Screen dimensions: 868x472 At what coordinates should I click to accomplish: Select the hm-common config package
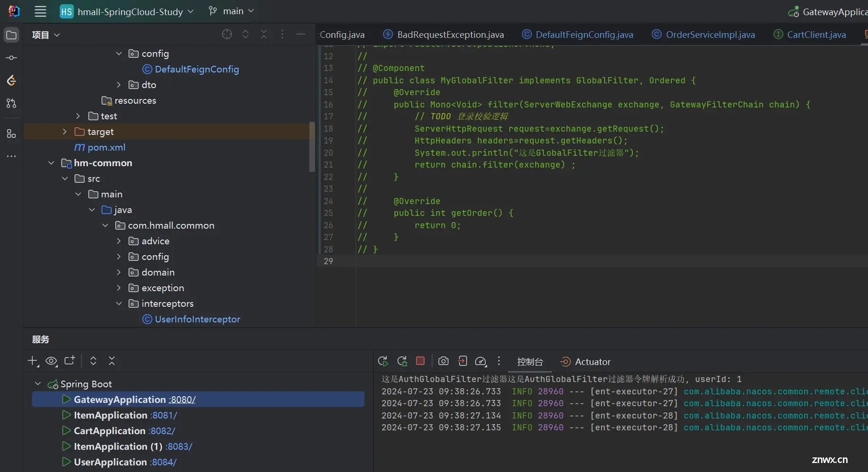tap(149, 257)
